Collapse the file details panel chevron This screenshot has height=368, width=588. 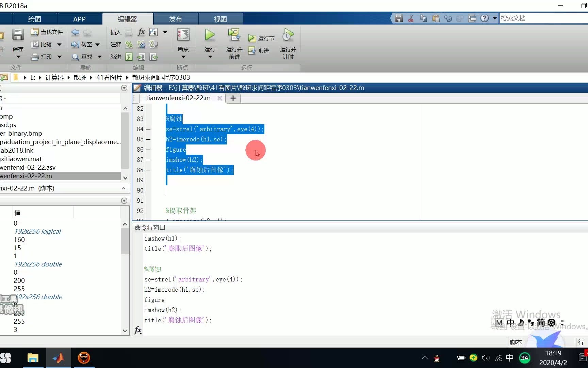click(124, 188)
